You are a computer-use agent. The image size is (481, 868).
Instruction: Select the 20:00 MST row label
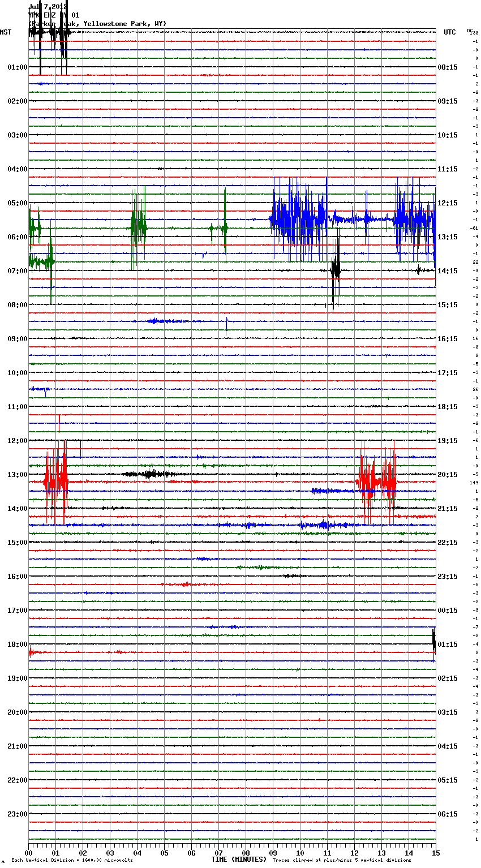tap(18, 712)
